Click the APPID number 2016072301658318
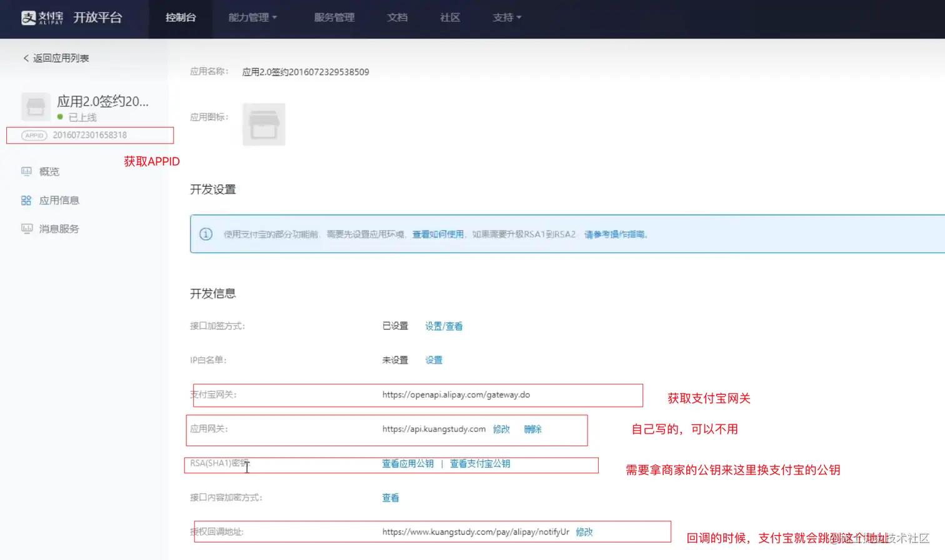Screen dimensions: 945x560 (x=90, y=135)
